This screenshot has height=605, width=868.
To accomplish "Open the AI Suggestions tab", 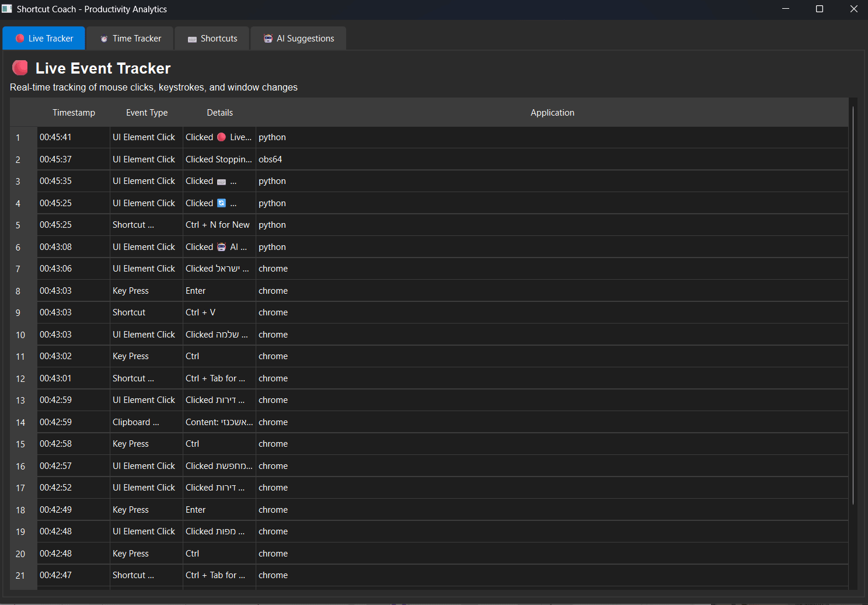I will click(x=298, y=39).
